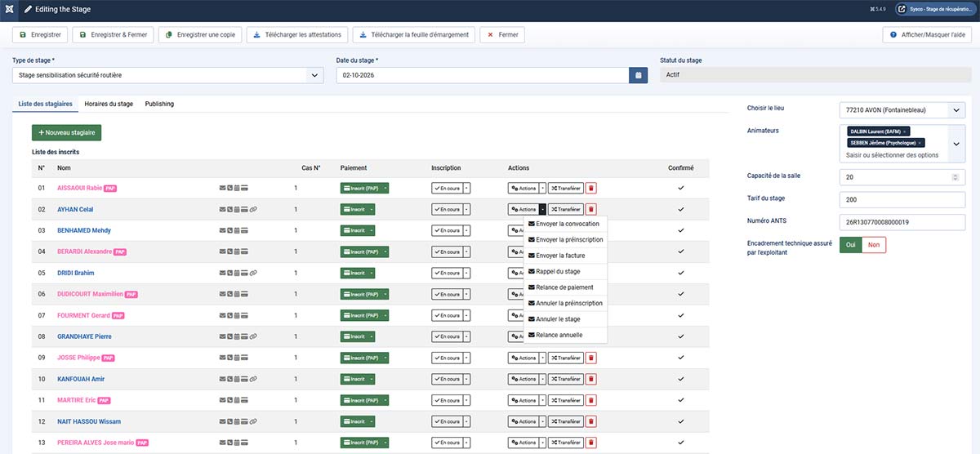The image size is (980, 454).
Task: Click phone icon in BERARDI Alexandre row
Action: [230, 251]
